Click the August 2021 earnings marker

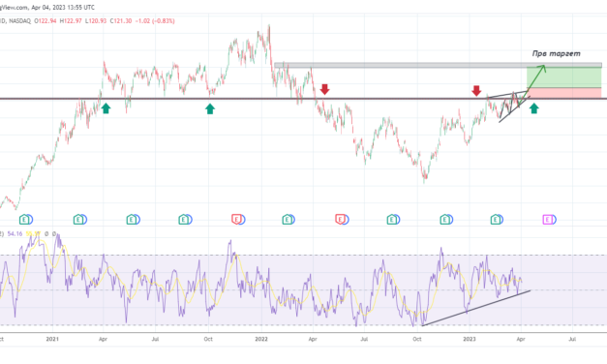click(185, 220)
